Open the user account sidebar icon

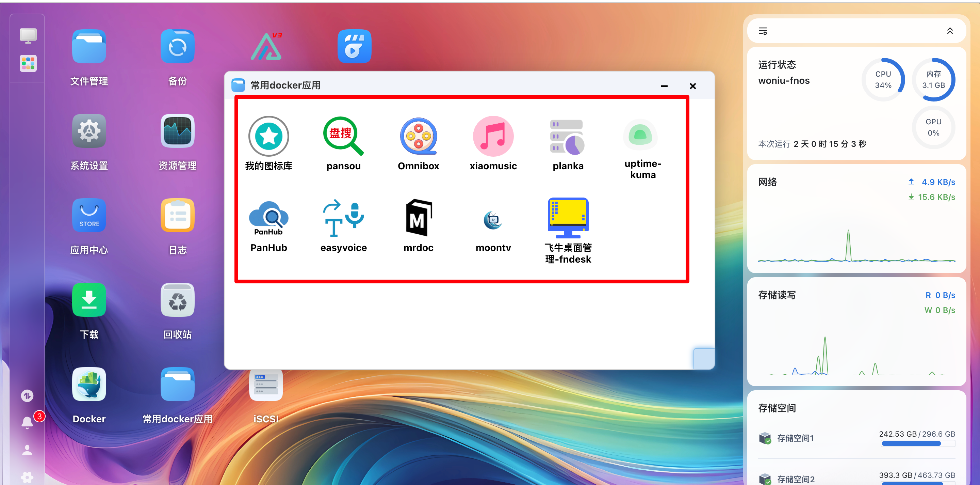27,450
